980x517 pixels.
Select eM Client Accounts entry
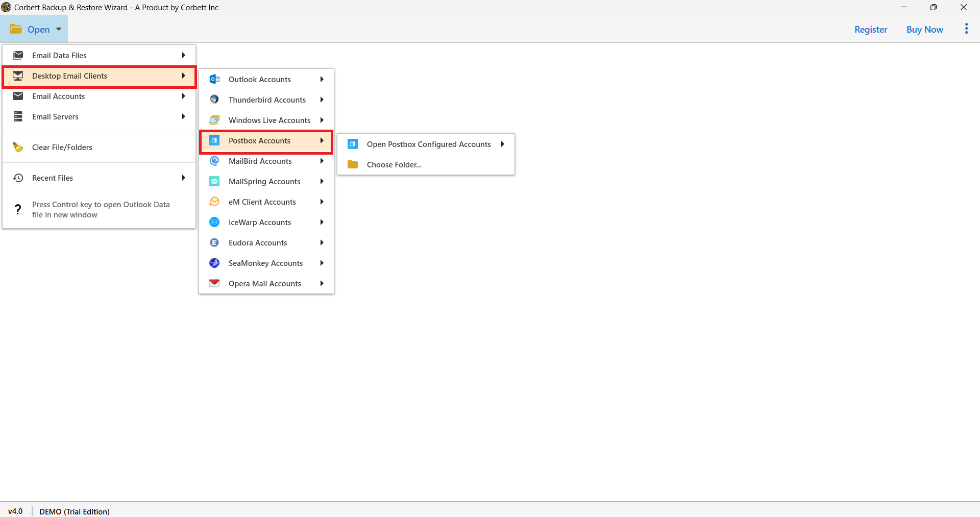[x=266, y=202]
